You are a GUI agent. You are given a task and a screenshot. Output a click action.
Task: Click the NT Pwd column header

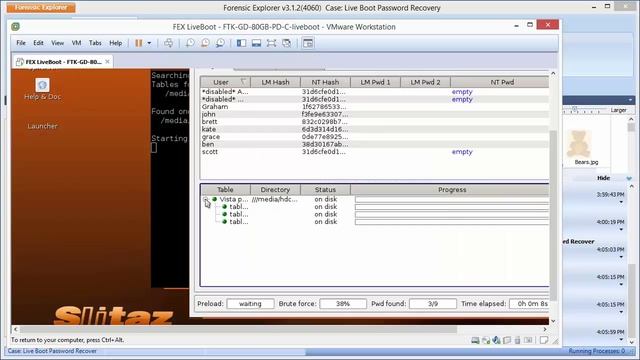point(500,82)
